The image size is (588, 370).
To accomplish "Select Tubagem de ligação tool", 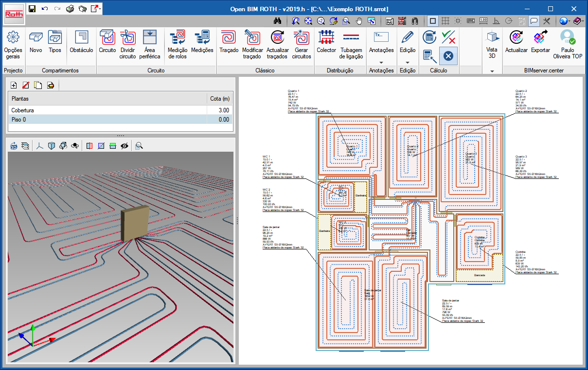I will point(351,44).
